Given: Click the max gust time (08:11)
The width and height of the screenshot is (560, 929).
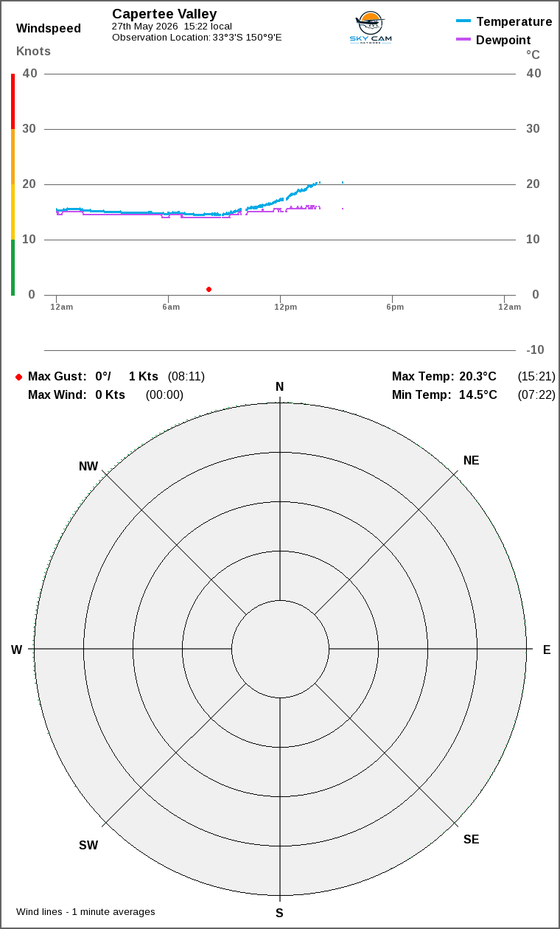Looking at the screenshot, I should (x=186, y=377).
